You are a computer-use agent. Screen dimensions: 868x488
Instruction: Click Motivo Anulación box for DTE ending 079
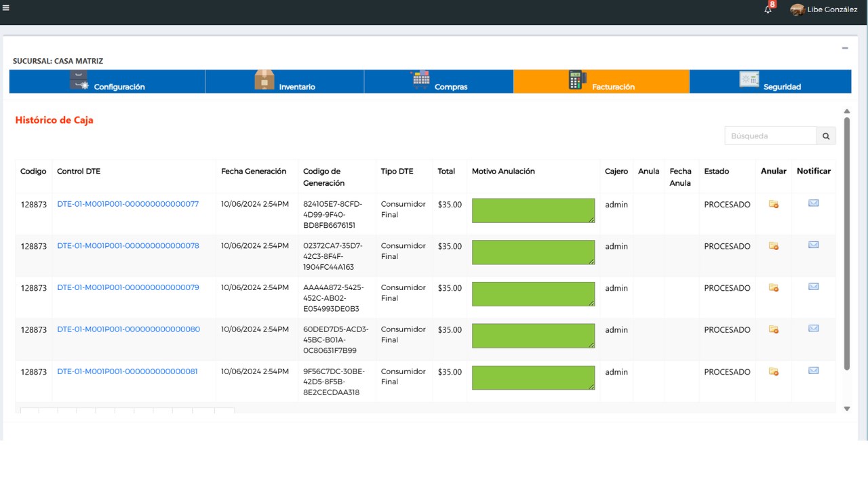click(533, 294)
